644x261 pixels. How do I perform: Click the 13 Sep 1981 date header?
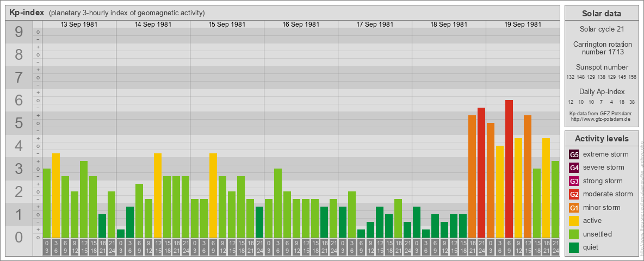pos(79,24)
